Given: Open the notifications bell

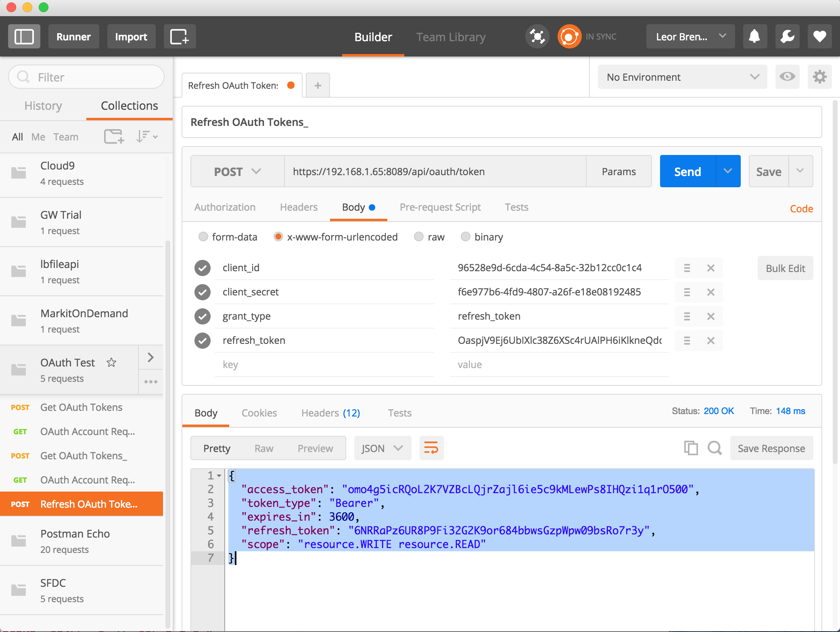Looking at the screenshot, I should click(754, 37).
